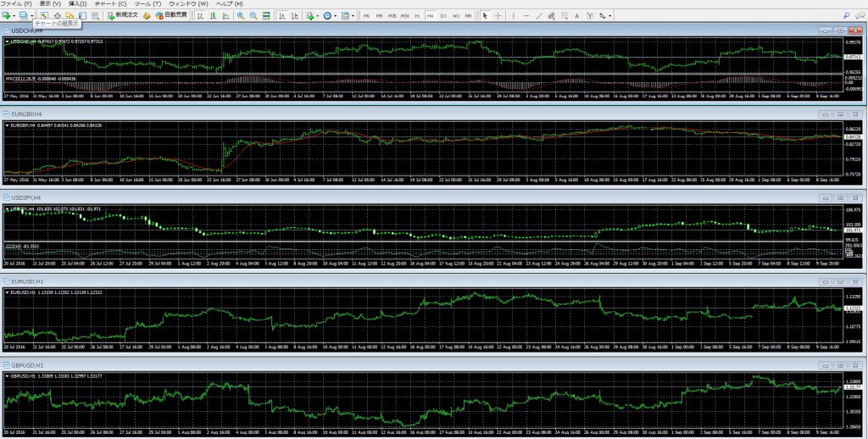Image resolution: width=868 pixels, height=439 pixels.
Task: Select the Fibonacci retracement tool
Action: [564, 15]
